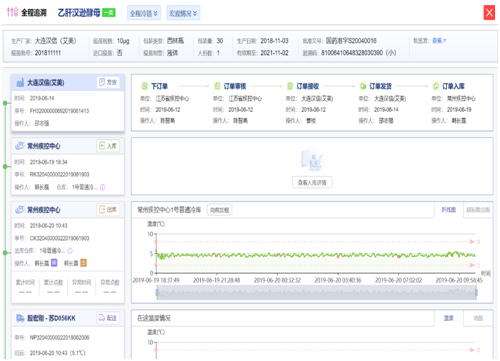Screen dimensions: 500x361
Task: Click the right handle of chart zoom slider
Action: pos(476,293)
